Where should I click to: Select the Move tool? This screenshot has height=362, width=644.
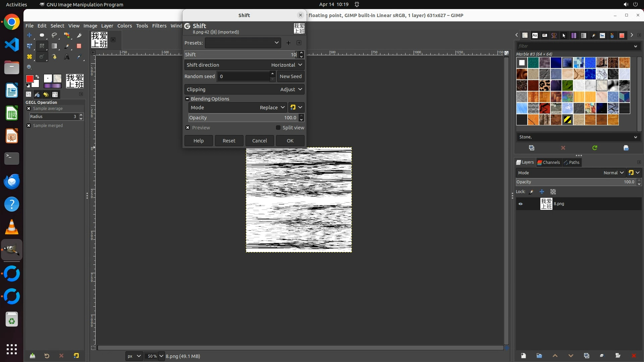(x=30, y=35)
